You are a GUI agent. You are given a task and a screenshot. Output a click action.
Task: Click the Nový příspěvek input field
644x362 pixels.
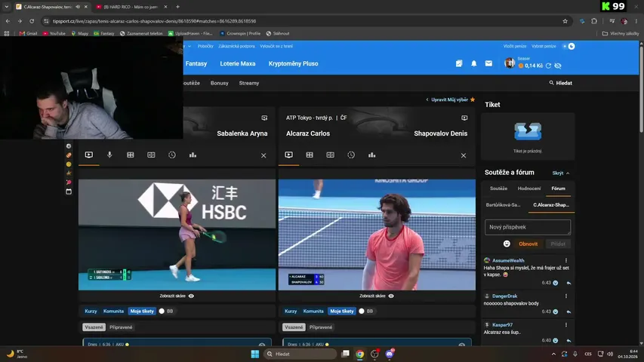click(528, 227)
